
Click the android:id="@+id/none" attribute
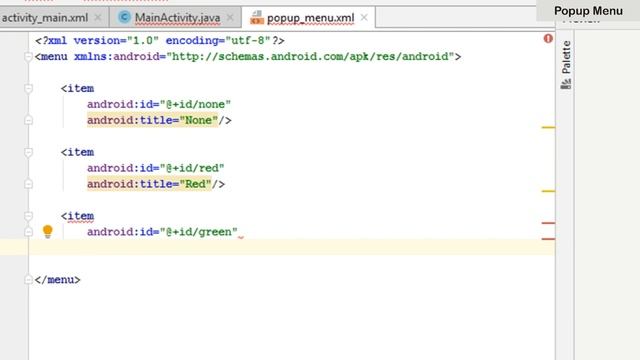(x=159, y=104)
